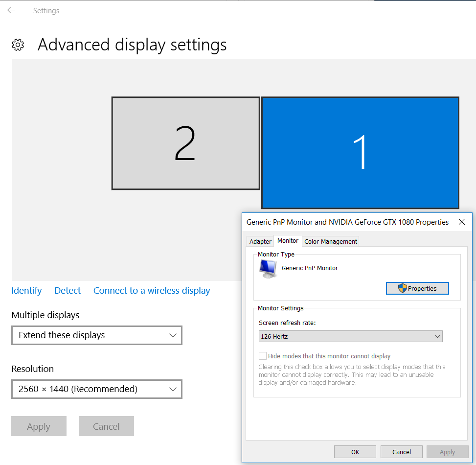Screen dimensions: 476x465
Task: Click Apply in the Settings window
Action: [x=39, y=426]
